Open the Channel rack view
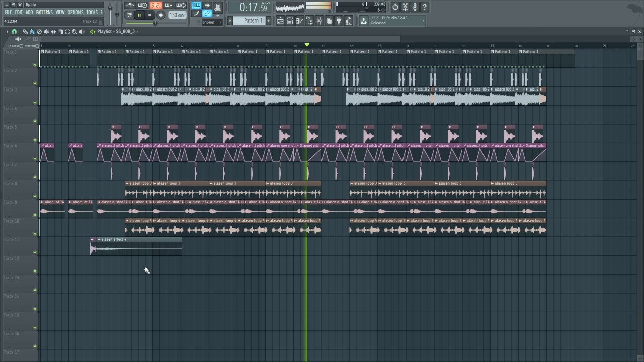The height and width of the screenshot is (362, 644). (x=290, y=21)
